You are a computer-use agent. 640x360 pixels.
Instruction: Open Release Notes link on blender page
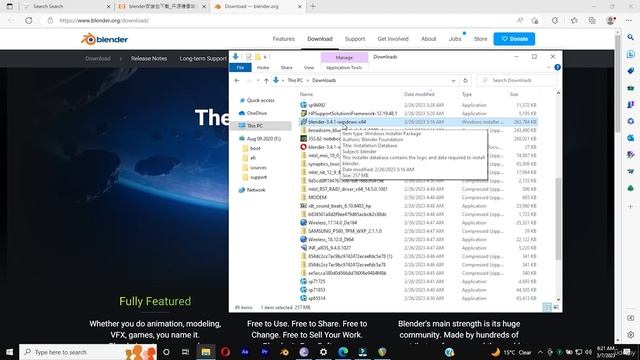click(x=149, y=58)
